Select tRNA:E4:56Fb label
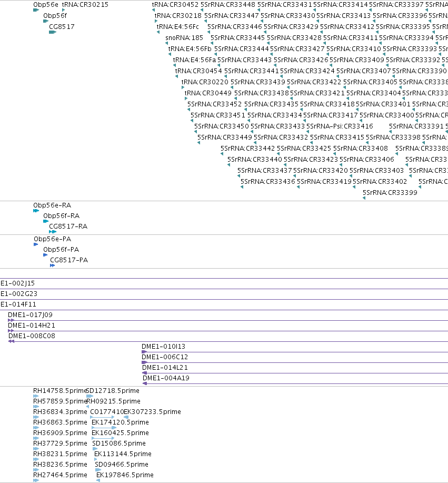Image resolution: width=448 pixels, height=483 pixels. click(x=190, y=49)
